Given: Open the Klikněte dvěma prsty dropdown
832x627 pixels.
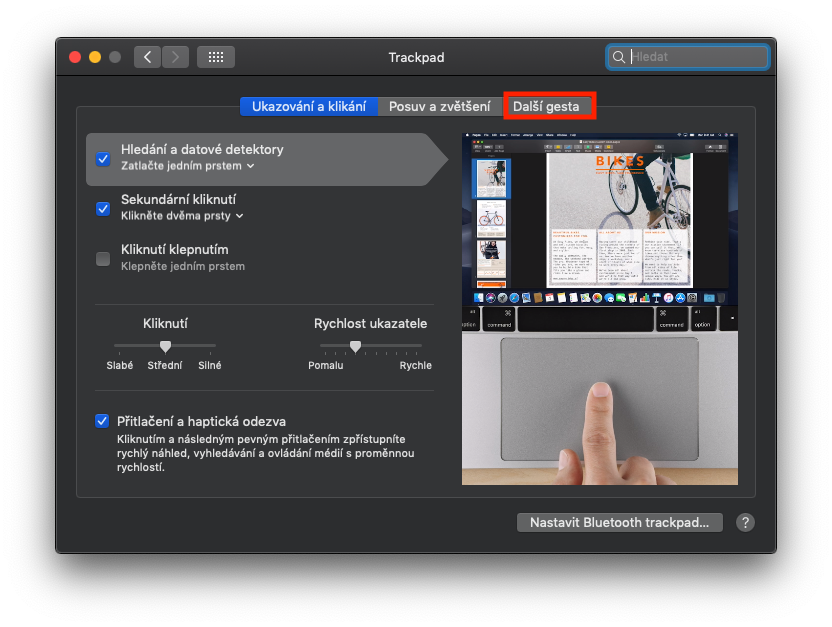Looking at the screenshot, I should 183,216.
